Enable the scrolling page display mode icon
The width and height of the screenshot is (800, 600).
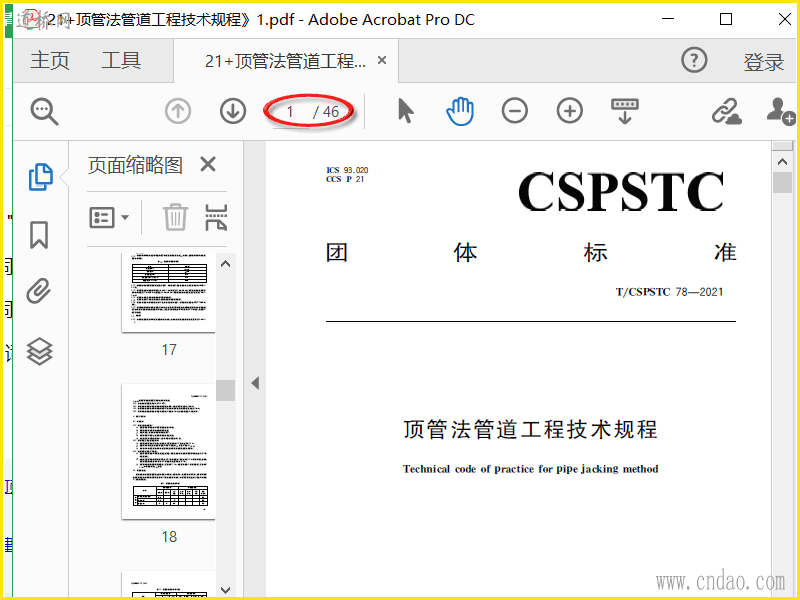click(624, 111)
